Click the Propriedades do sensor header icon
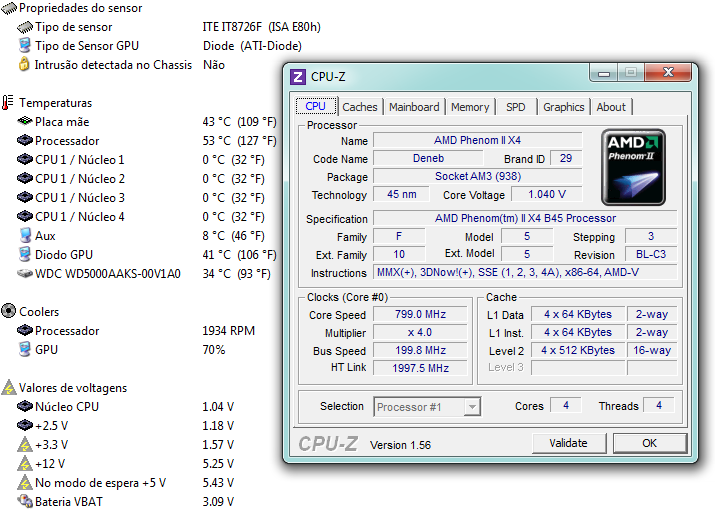Image resolution: width=715 pixels, height=509 pixels. [x=9, y=8]
